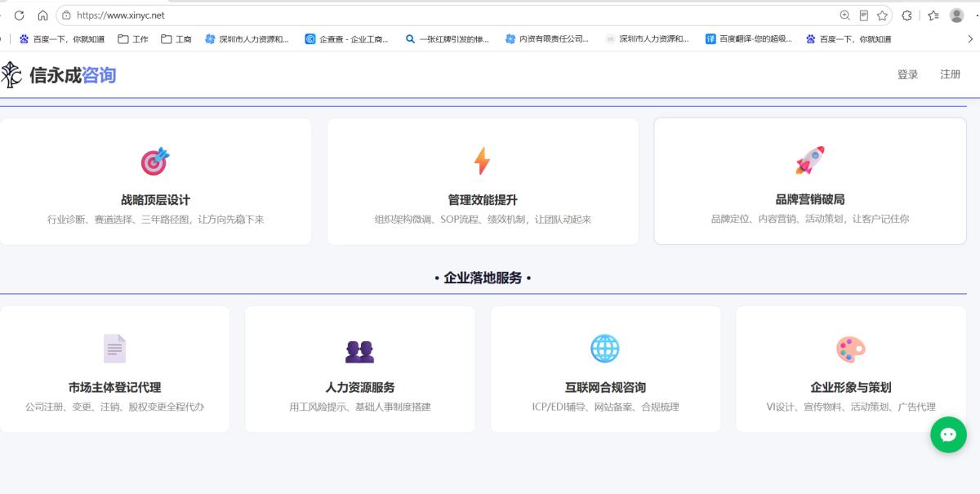Image resolution: width=980 pixels, height=494 pixels.
Task: Open last 百度一下,你就知道 bookmark
Action: [x=849, y=38]
